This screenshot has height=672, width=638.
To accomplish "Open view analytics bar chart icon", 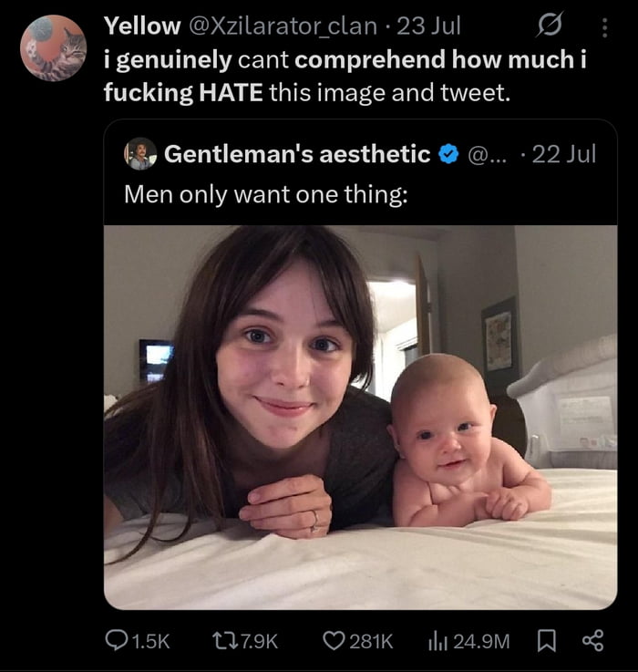I will coord(437,641).
